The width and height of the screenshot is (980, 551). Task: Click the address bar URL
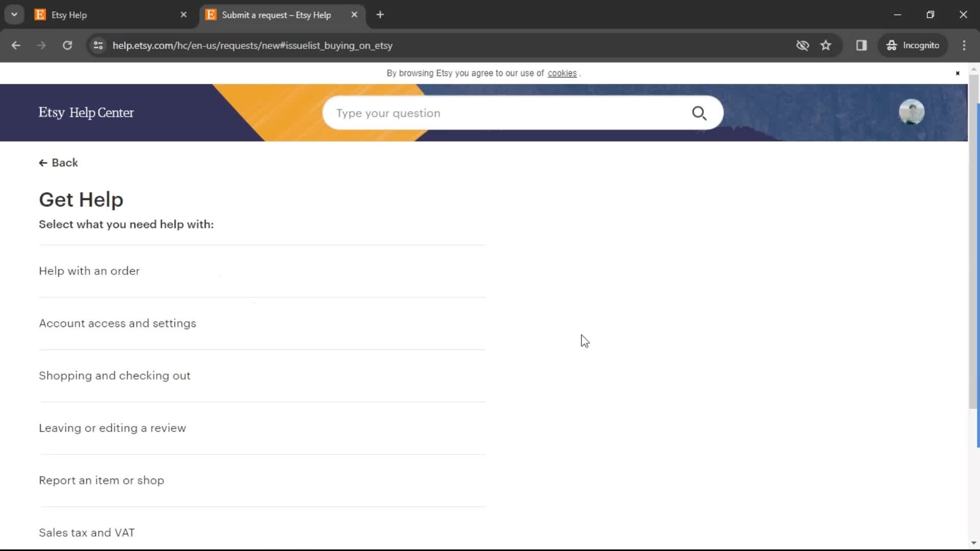(253, 45)
